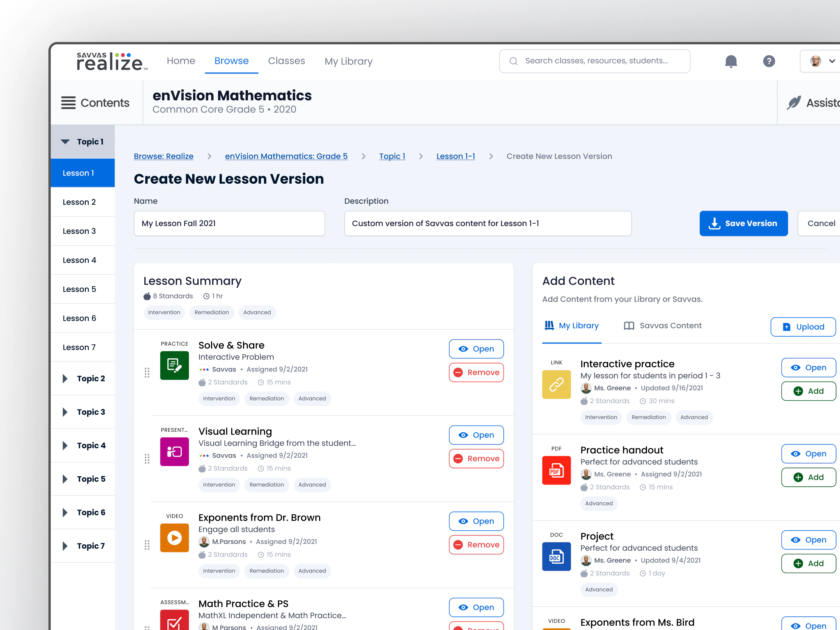
Task: Go to the Home tab
Action: (x=181, y=61)
